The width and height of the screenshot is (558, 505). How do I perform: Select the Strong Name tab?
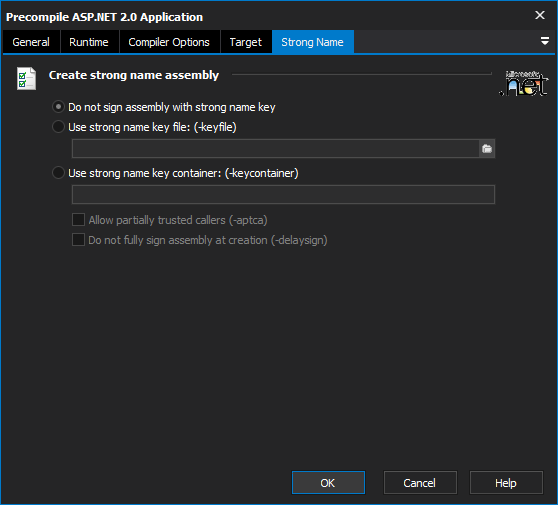click(312, 42)
